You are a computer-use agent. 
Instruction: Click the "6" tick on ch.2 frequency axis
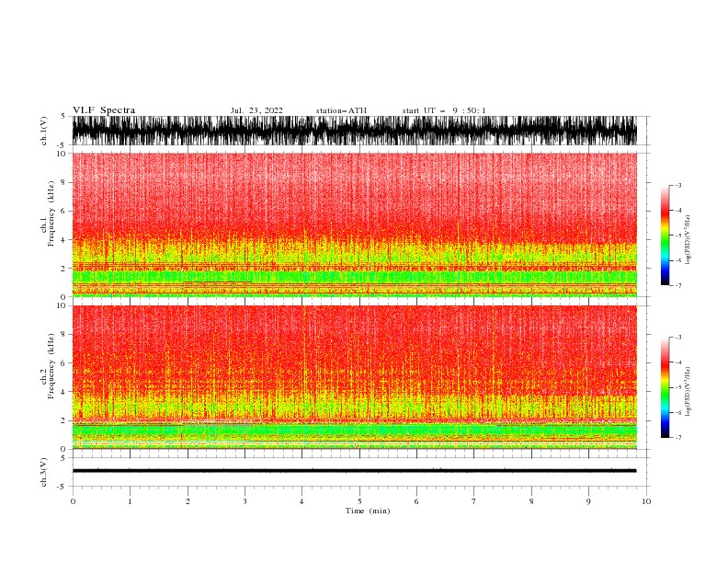click(63, 362)
